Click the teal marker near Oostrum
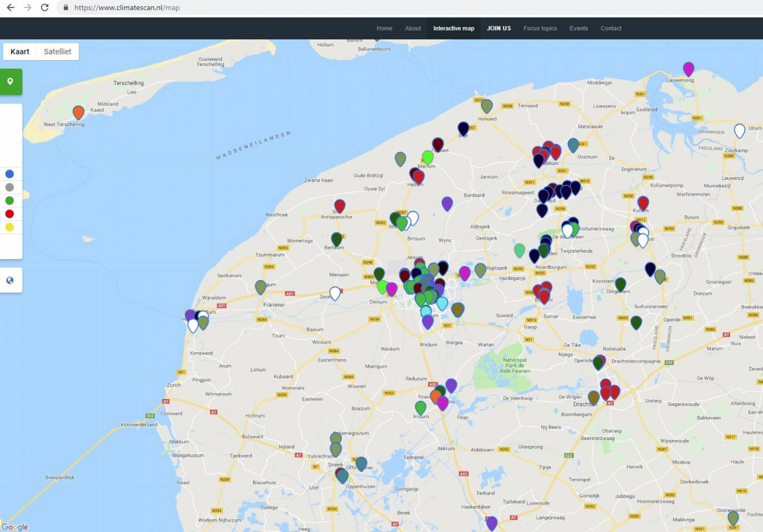The image size is (763, 532). point(573,144)
